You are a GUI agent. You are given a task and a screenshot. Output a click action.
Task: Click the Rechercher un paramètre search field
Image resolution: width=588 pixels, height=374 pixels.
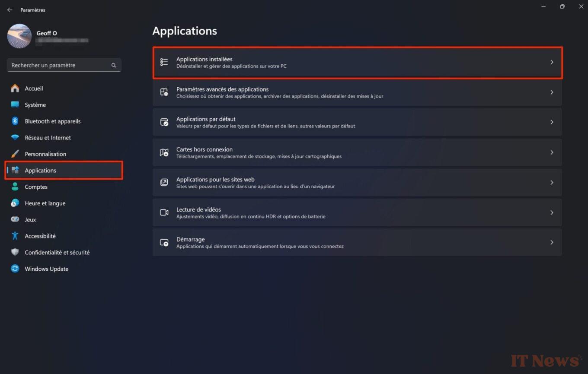click(x=64, y=65)
